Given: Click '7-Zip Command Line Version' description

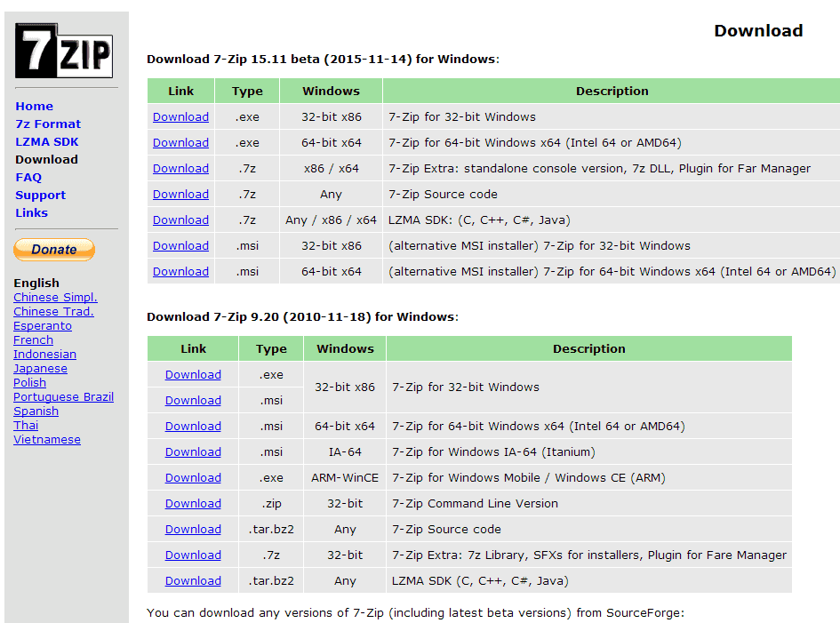Looking at the screenshot, I should (x=476, y=504).
